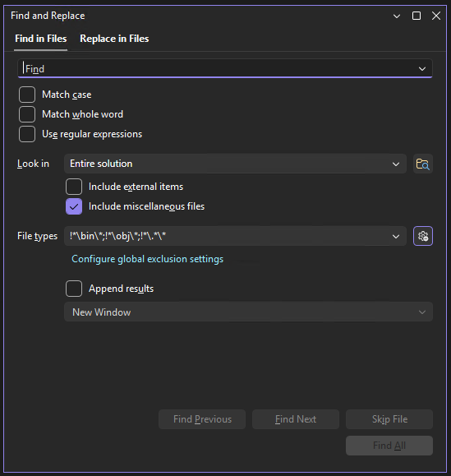The width and height of the screenshot is (451, 476).
Task: Open Configure global exclusion settings link
Action: coord(147,259)
